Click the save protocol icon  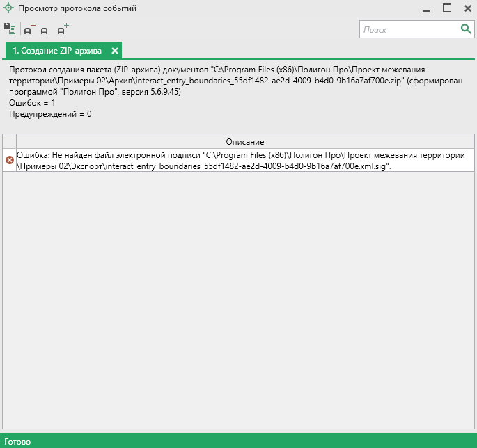pos(10,29)
